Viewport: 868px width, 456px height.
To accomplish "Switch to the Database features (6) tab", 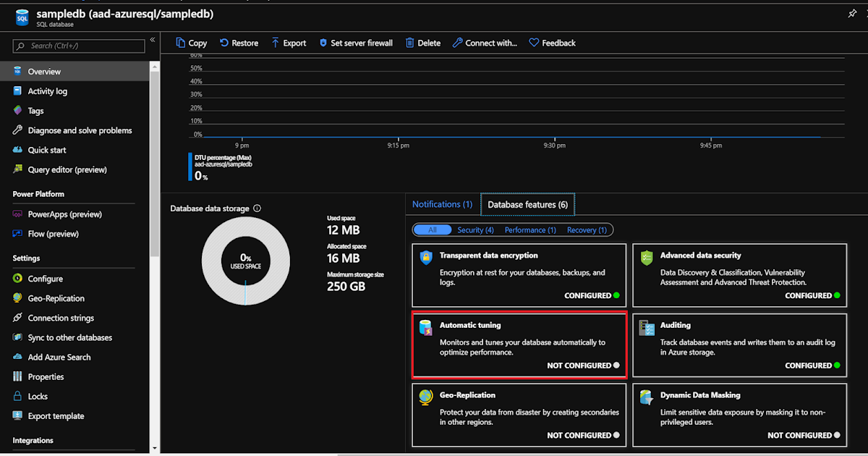I will pos(527,204).
